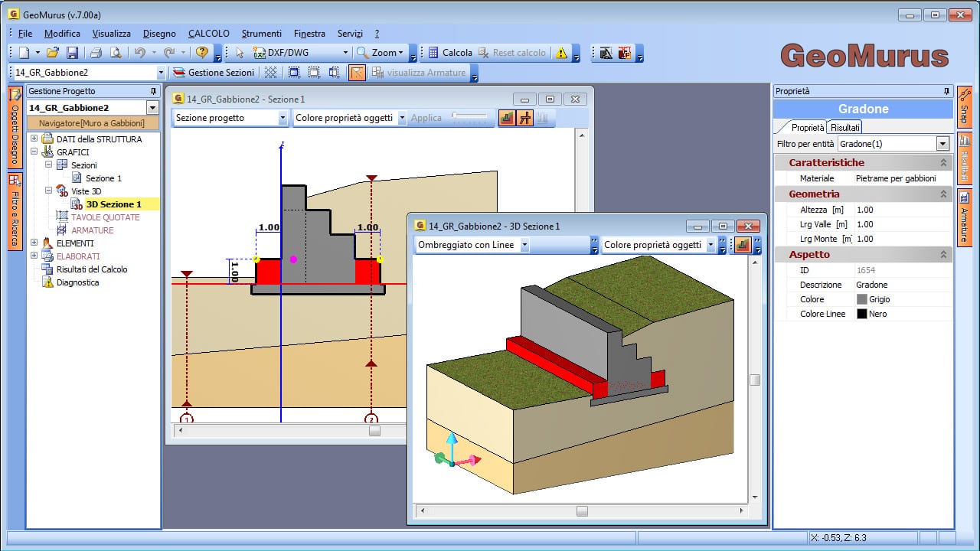This screenshot has height=551, width=980.
Task: Click the yellow warning triangle icon
Action: pyautogui.click(x=562, y=53)
